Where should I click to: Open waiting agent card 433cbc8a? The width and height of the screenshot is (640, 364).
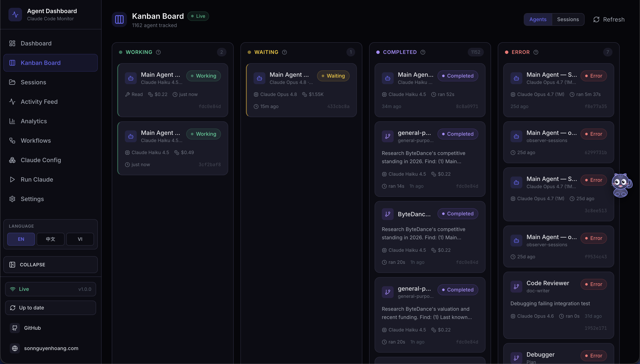pyautogui.click(x=301, y=90)
